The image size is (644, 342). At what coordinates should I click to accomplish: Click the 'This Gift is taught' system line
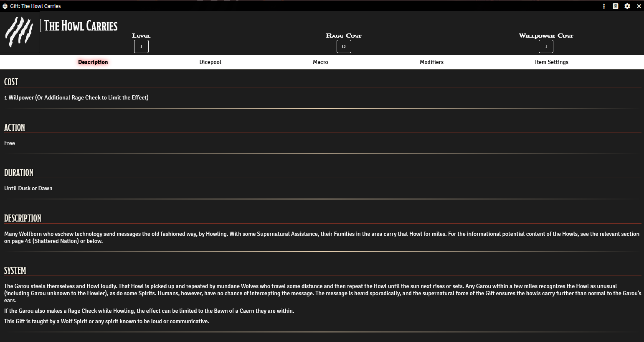(106, 321)
